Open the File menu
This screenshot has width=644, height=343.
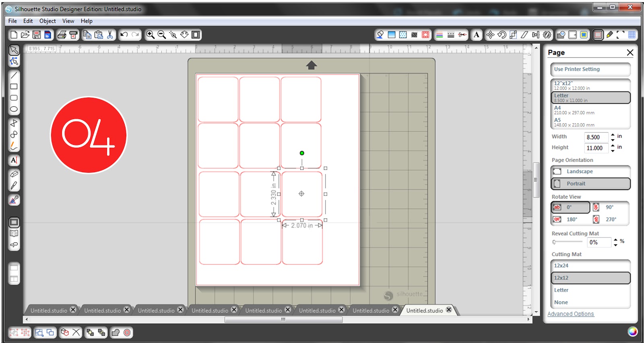[x=12, y=21]
